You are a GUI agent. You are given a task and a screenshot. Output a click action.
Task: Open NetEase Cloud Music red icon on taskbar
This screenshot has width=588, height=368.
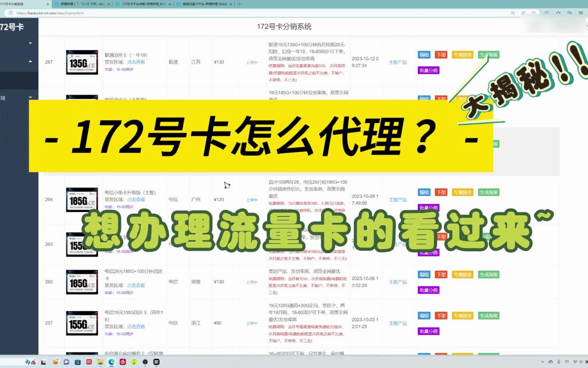coord(123,362)
